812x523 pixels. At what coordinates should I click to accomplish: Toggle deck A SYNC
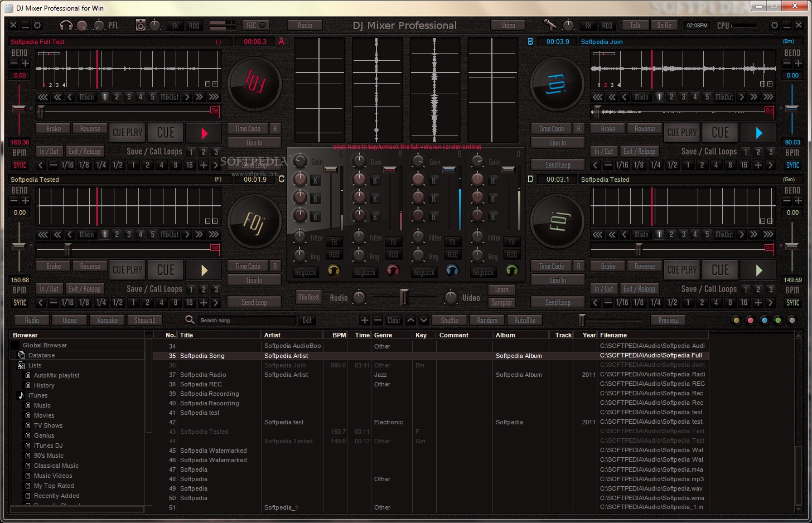pyautogui.click(x=20, y=165)
